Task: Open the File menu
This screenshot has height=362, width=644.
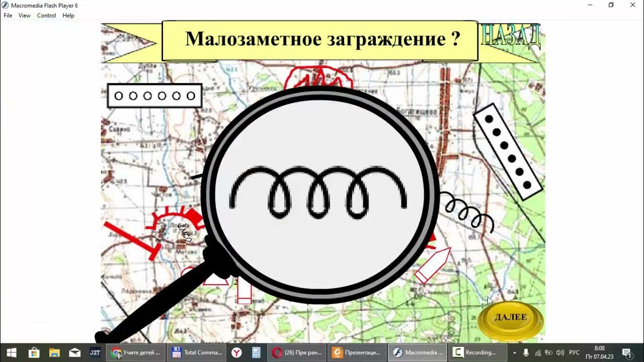Action: point(8,16)
